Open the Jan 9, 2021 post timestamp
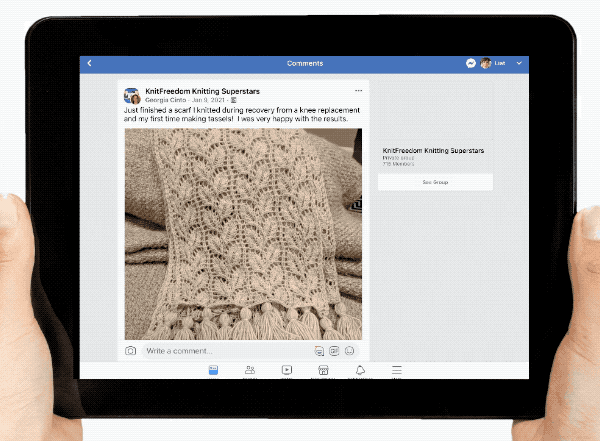Viewport: 600px width, 441px height. 208,100
